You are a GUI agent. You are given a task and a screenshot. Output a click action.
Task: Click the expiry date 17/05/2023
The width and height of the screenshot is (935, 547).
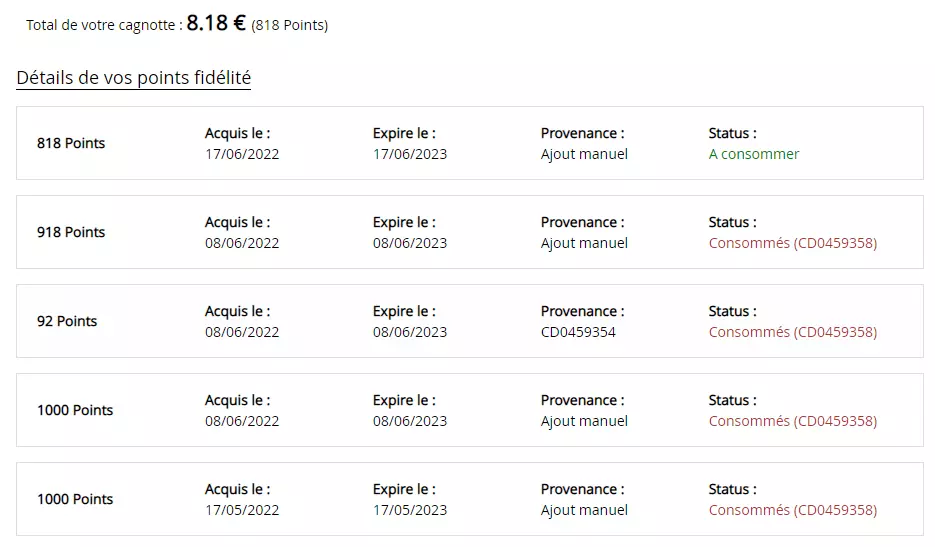coord(410,510)
